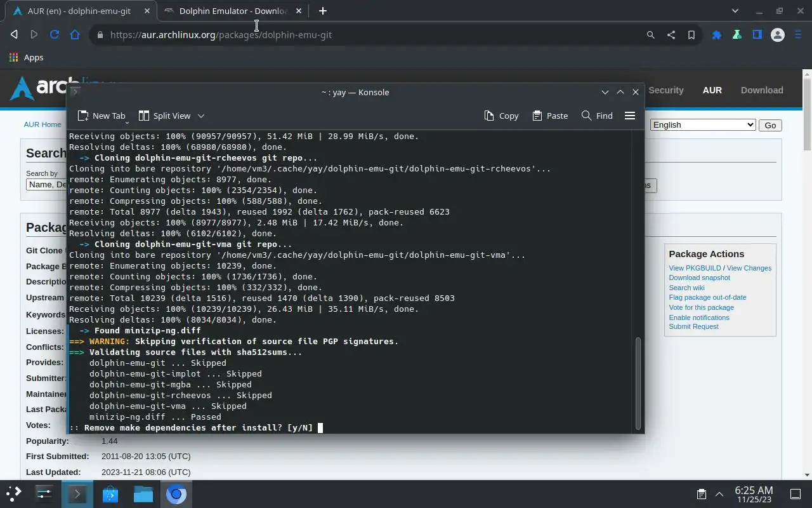812x508 pixels.
Task: Click the Go language button
Action: click(x=770, y=125)
